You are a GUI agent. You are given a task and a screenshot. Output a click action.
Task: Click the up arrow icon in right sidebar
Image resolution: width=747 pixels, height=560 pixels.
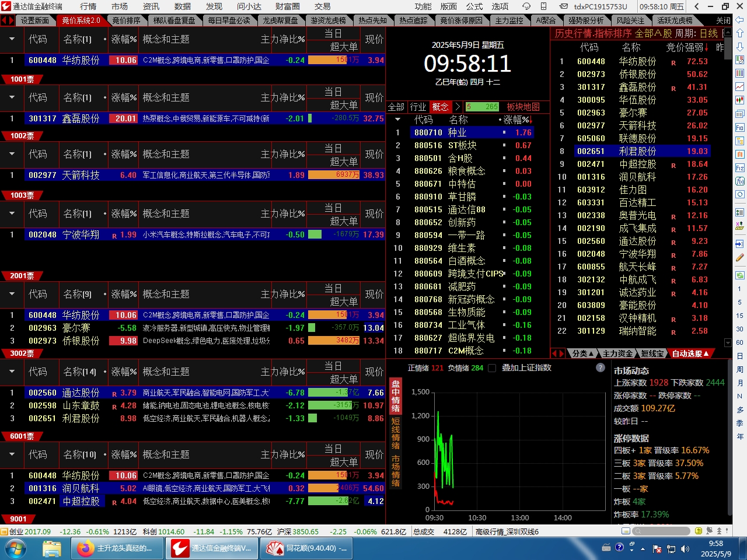click(740, 33)
